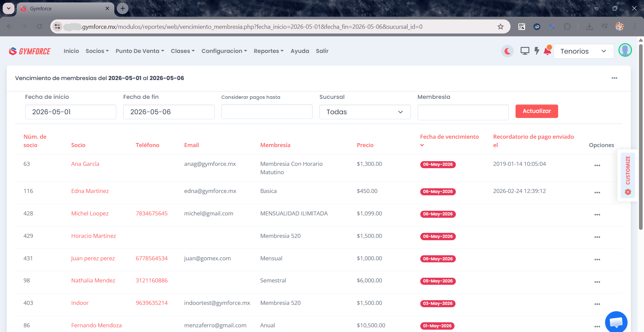View site information icon in address bar
644x332 pixels.
point(57,26)
